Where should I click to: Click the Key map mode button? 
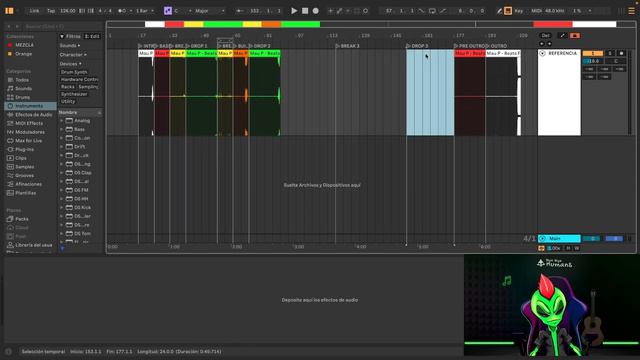pos(518,11)
